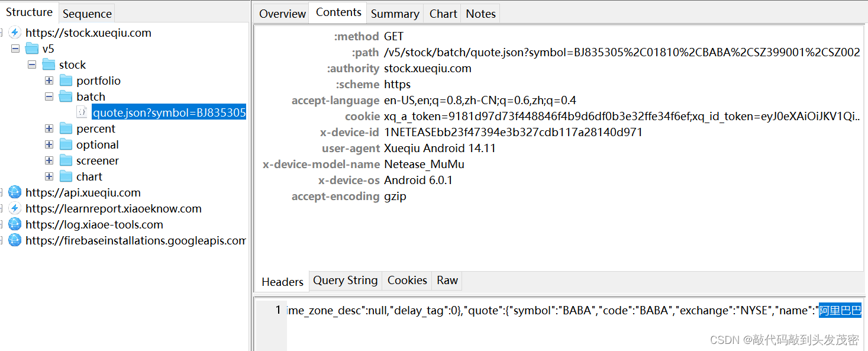Expand the portfolio folder node

pyautogui.click(x=49, y=80)
